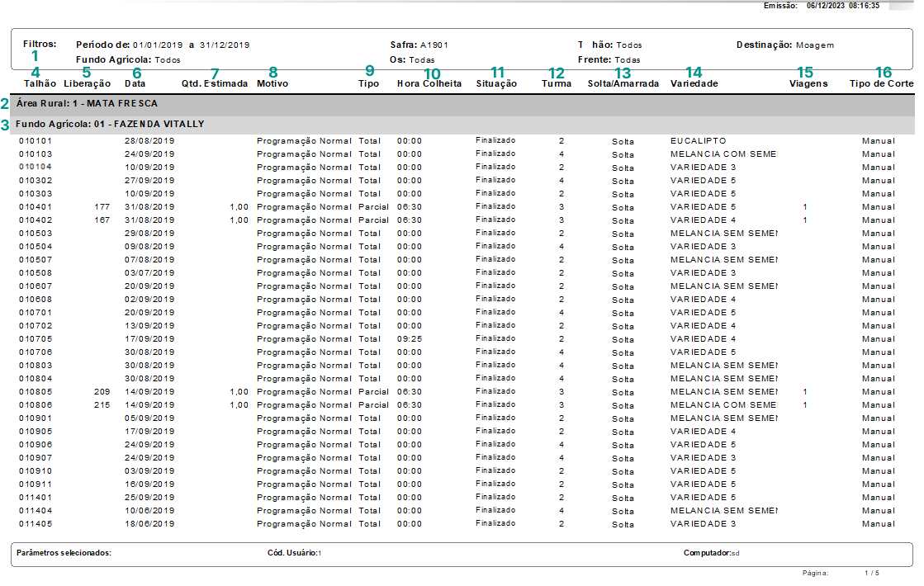924x586 pixels.
Task: Click the period end date 31/12/2019
Action: tap(225, 45)
